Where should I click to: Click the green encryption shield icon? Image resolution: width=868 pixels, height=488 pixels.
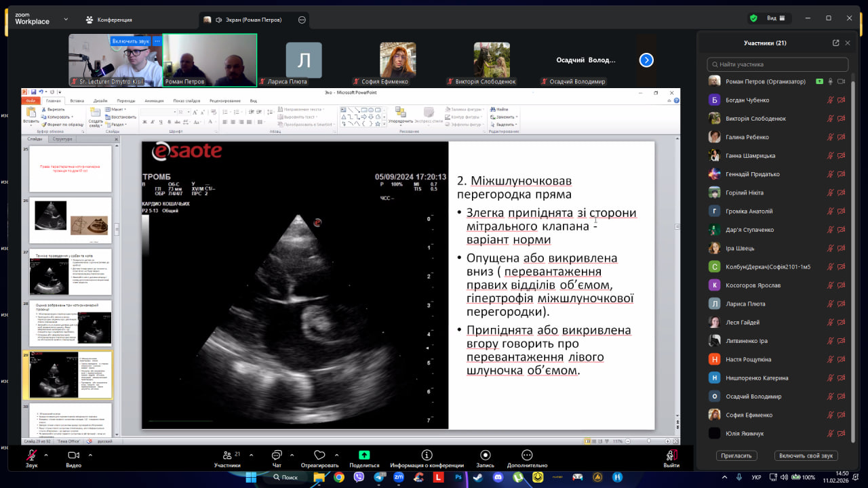(753, 18)
